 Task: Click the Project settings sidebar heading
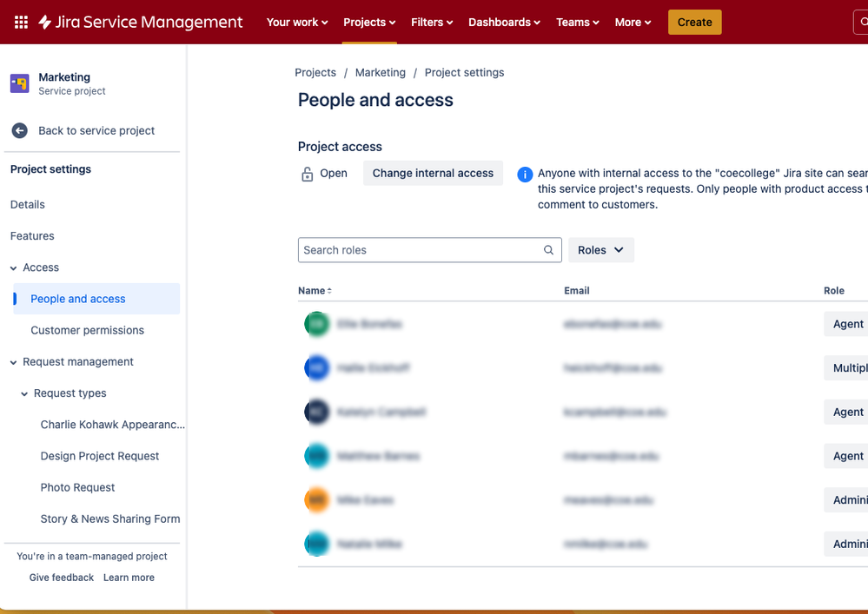tap(51, 169)
